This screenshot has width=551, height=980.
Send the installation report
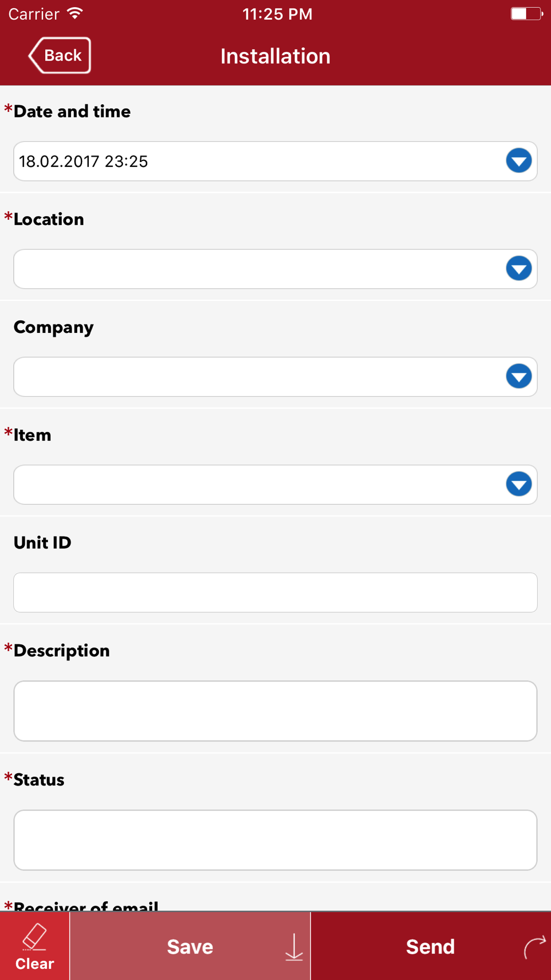431,946
